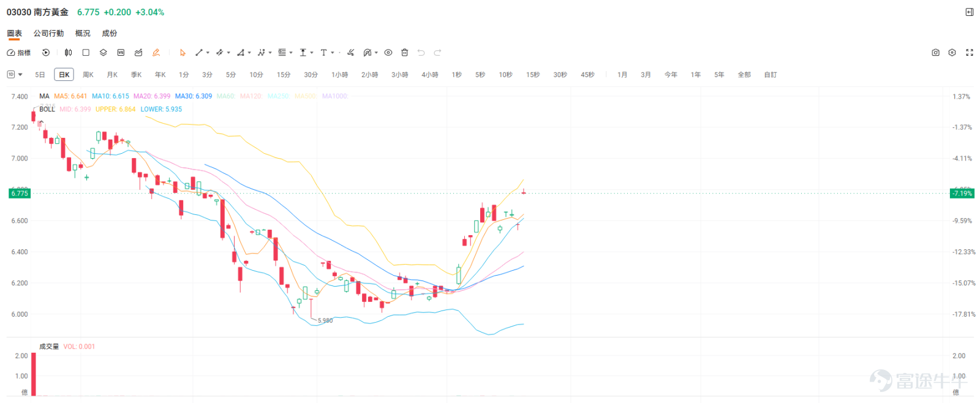Expand the channel tool dropdown arrow
The height and width of the screenshot is (403, 980).
[228, 53]
